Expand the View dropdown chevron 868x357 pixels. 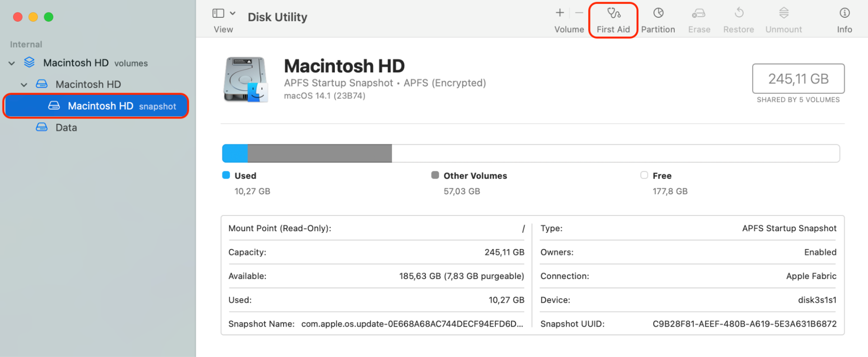233,13
